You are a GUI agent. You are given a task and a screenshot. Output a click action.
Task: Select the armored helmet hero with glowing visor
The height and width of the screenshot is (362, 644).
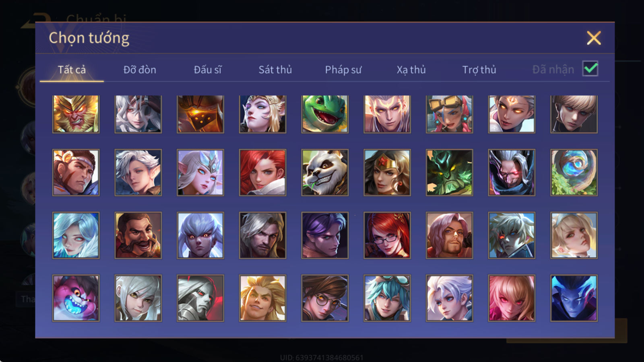pyautogui.click(x=200, y=114)
